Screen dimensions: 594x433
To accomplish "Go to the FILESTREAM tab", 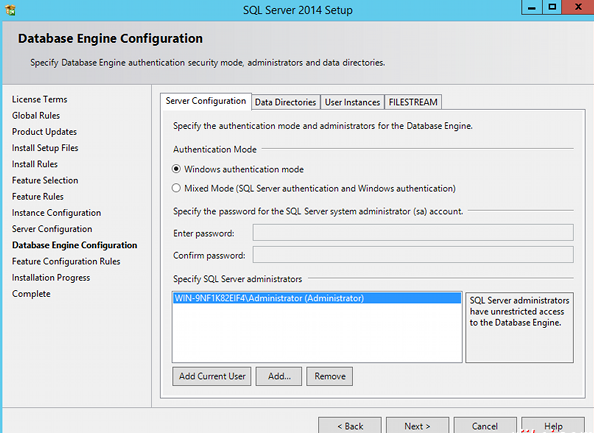I will coord(413,102).
